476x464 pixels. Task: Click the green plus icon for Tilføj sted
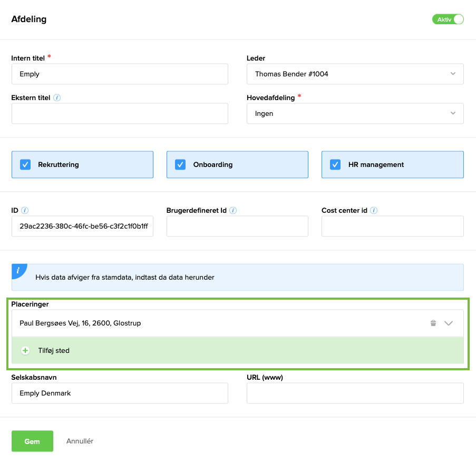coord(25,350)
